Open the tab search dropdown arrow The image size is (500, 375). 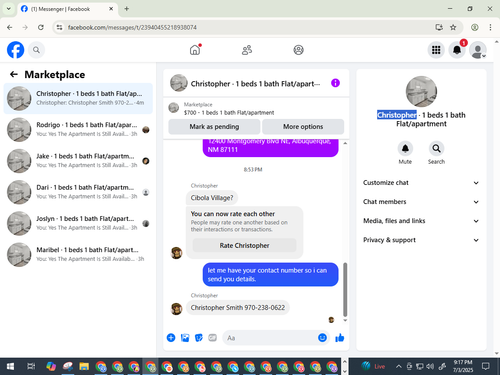tap(9, 9)
